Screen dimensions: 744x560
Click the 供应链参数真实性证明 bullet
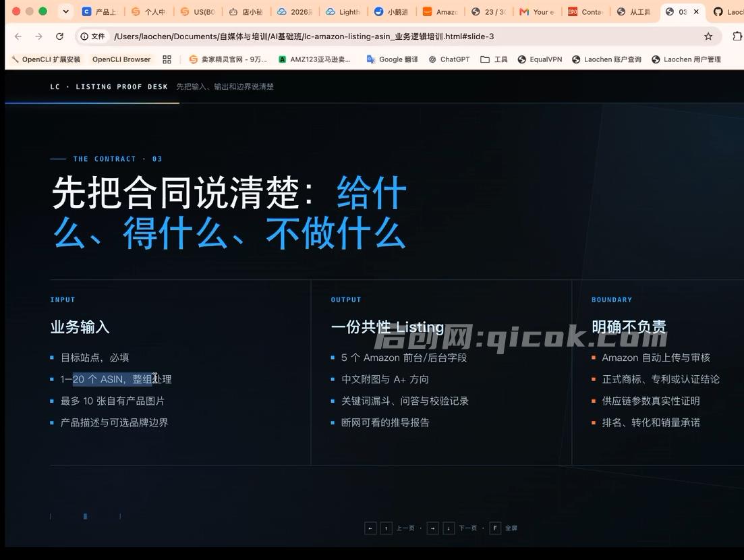click(650, 401)
